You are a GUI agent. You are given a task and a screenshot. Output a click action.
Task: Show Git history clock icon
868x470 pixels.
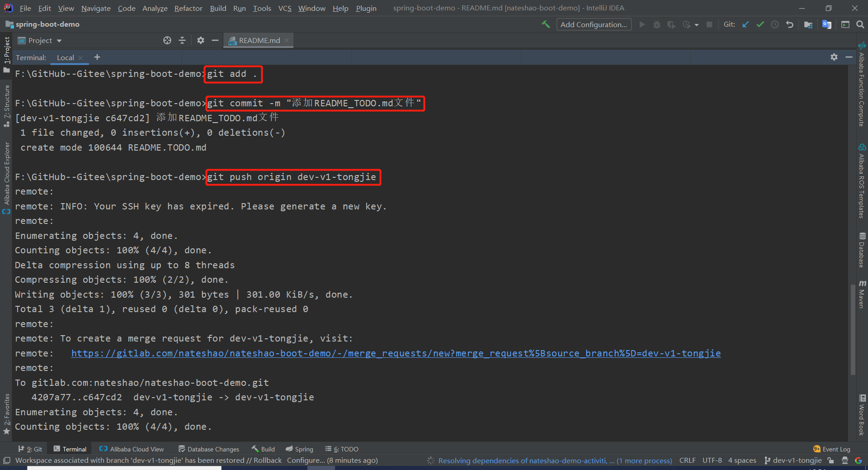point(775,24)
